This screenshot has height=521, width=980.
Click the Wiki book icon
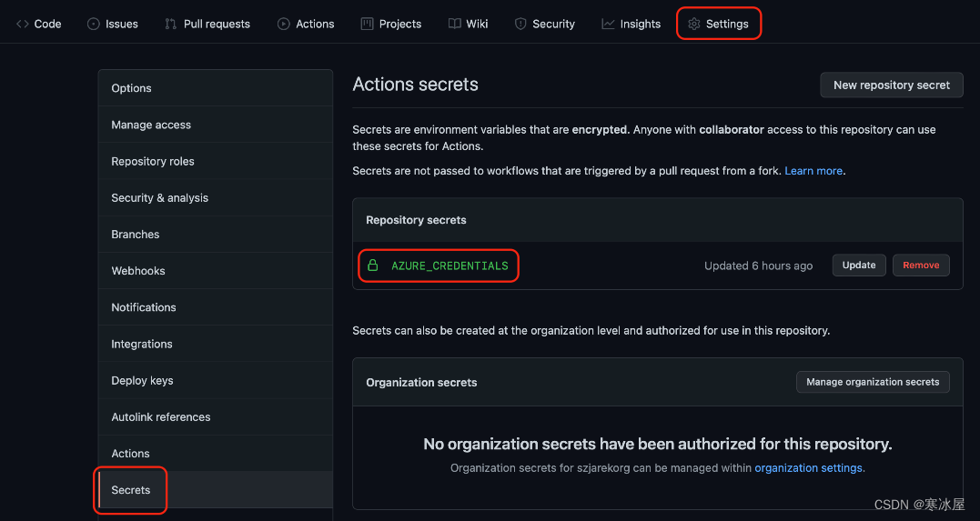[x=454, y=24]
